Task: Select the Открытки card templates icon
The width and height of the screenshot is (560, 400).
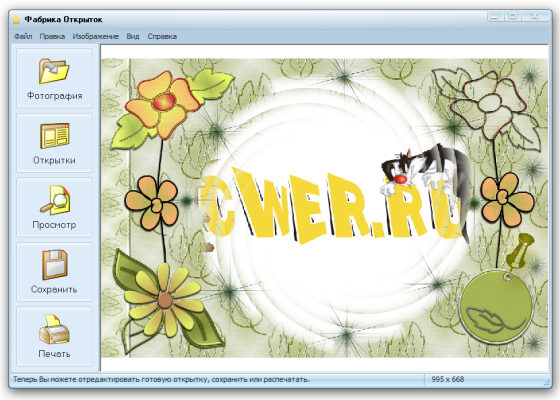Action: tap(54, 135)
